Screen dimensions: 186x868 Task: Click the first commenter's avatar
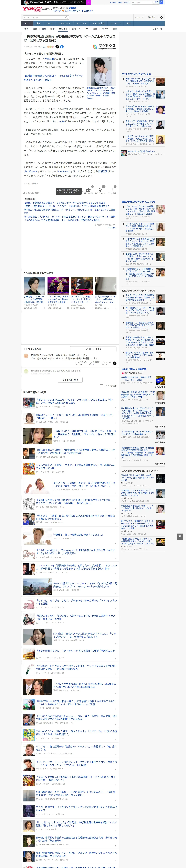26,356
